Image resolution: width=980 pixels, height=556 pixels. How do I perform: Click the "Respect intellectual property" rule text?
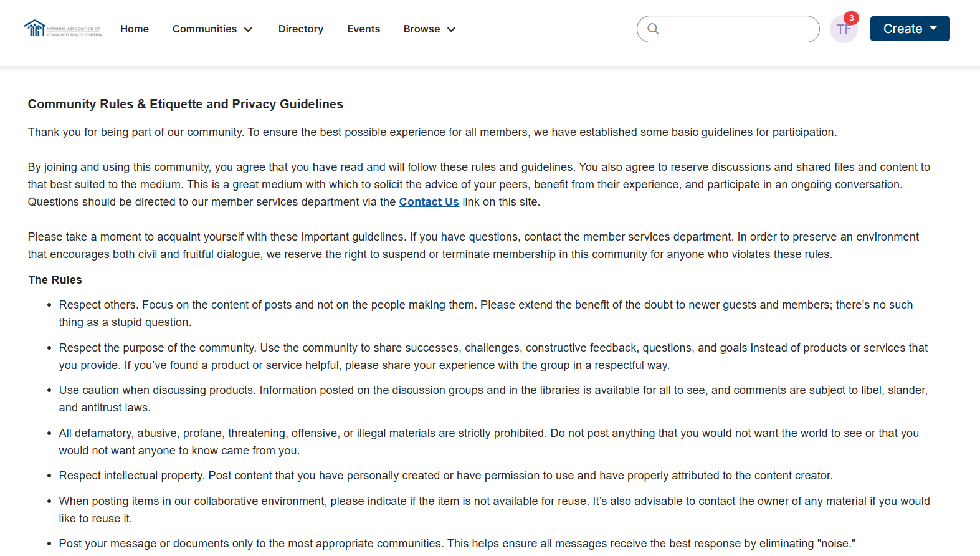pyautogui.click(x=445, y=476)
